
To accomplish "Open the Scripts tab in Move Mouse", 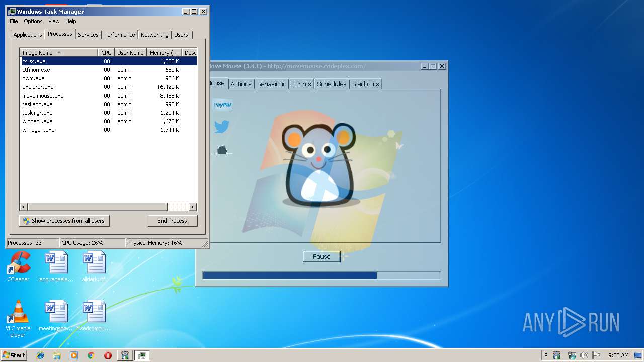I will click(301, 84).
